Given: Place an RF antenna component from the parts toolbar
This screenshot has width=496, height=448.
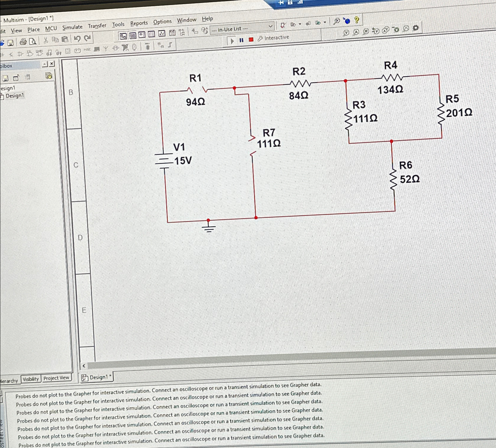Looking at the screenshot, I should point(106,48).
